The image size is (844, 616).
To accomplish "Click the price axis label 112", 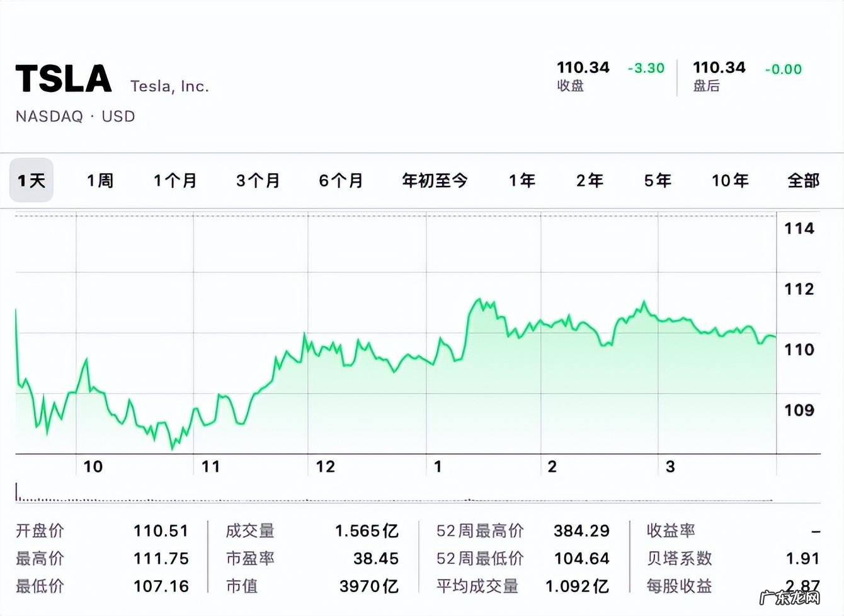I will [799, 289].
